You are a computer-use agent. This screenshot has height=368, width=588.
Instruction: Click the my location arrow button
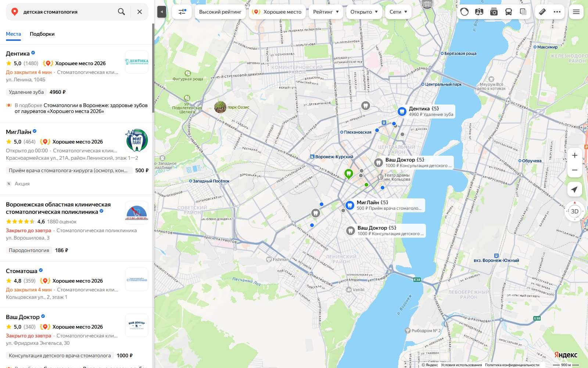click(575, 190)
